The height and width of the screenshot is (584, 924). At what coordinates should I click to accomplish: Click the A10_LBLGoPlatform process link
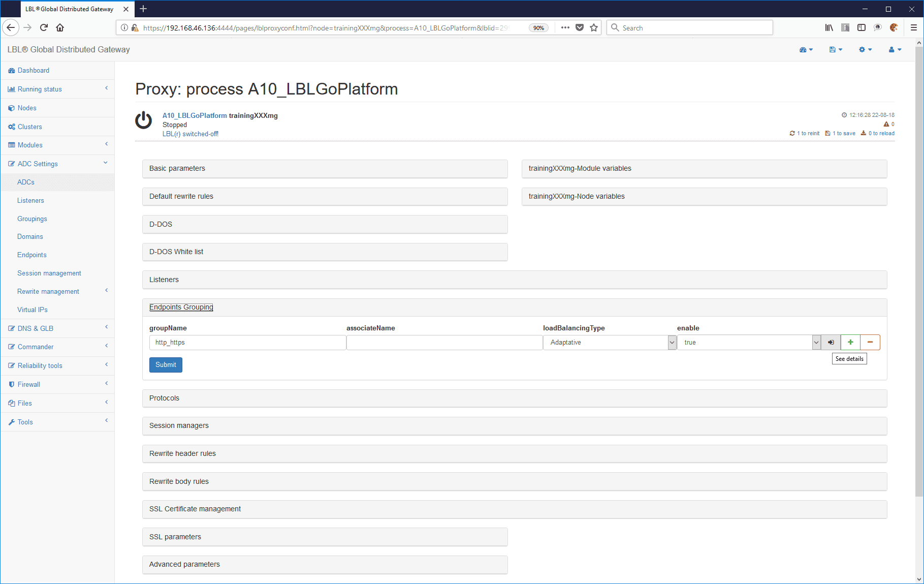pos(195,116)
